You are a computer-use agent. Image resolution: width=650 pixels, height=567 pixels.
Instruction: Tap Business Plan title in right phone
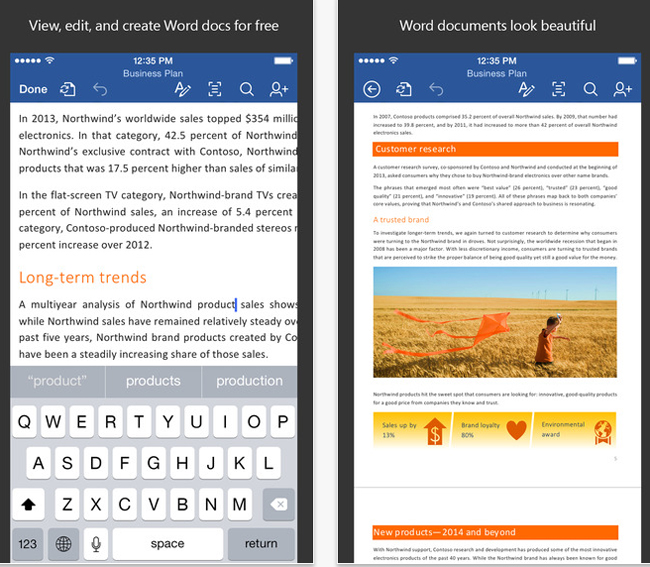497,73
